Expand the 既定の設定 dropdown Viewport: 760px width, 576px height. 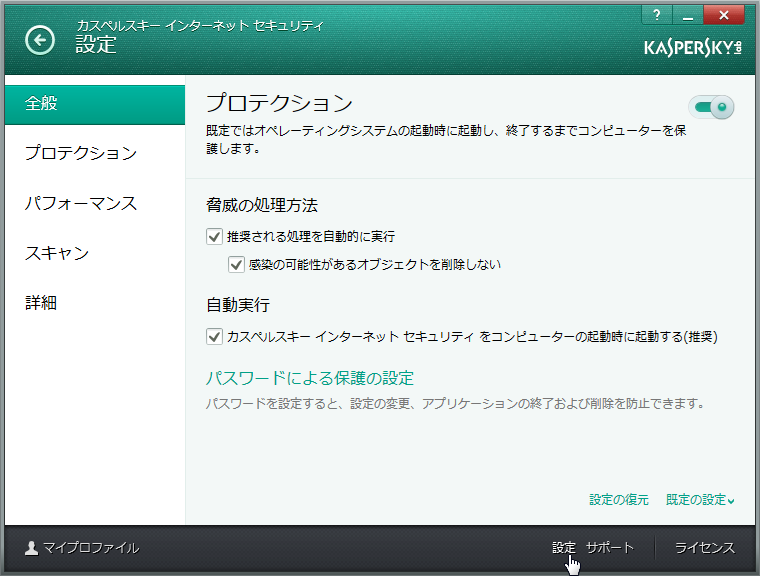[700, 499]
